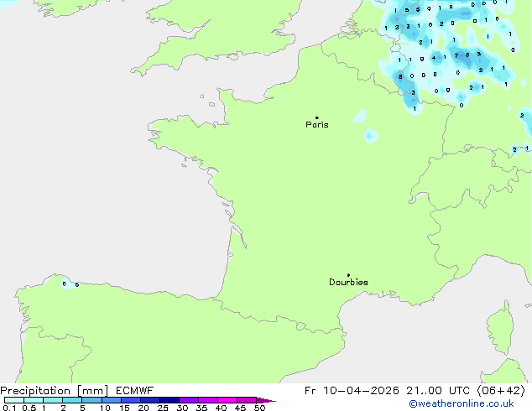Click the Dourbies city label

pyautogui.click(x=348, y=282)
